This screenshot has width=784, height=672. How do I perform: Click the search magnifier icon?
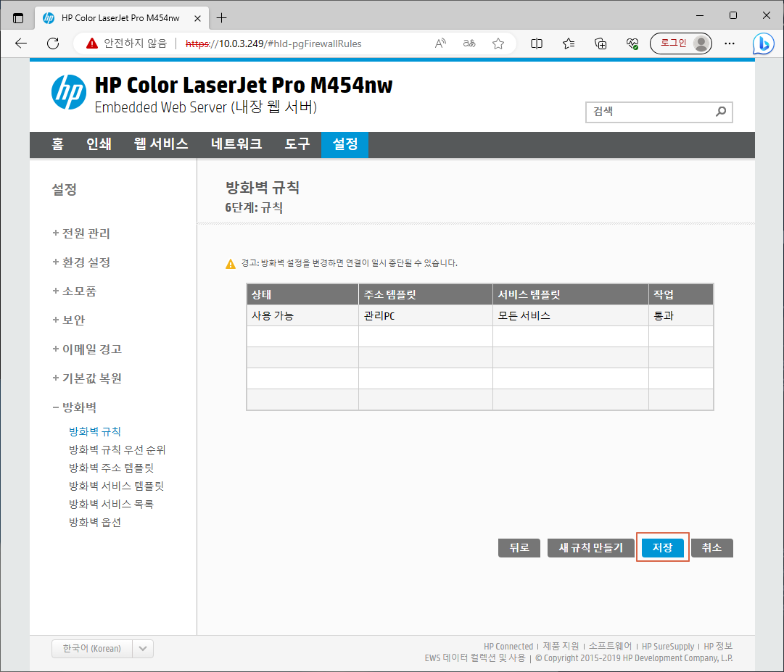point(720,112)
